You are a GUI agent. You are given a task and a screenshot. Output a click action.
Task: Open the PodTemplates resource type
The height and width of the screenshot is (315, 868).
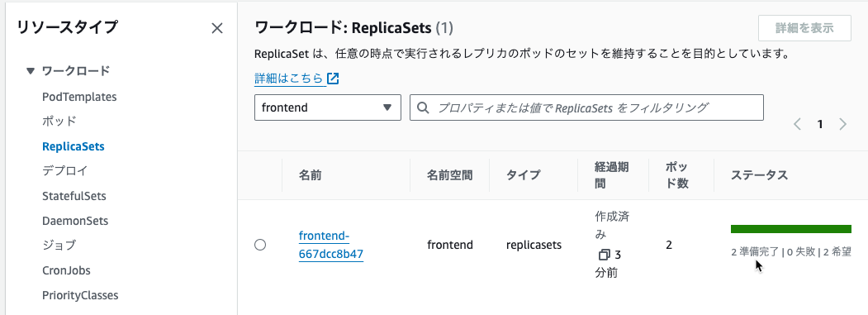pyautogui.click(x=79, y=97)
